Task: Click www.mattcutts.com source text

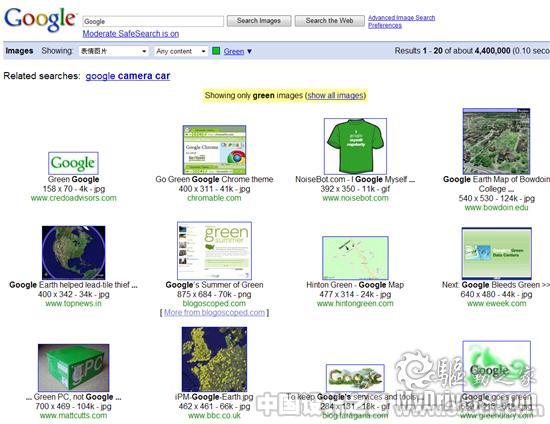Action: click(x=73, y=416)
